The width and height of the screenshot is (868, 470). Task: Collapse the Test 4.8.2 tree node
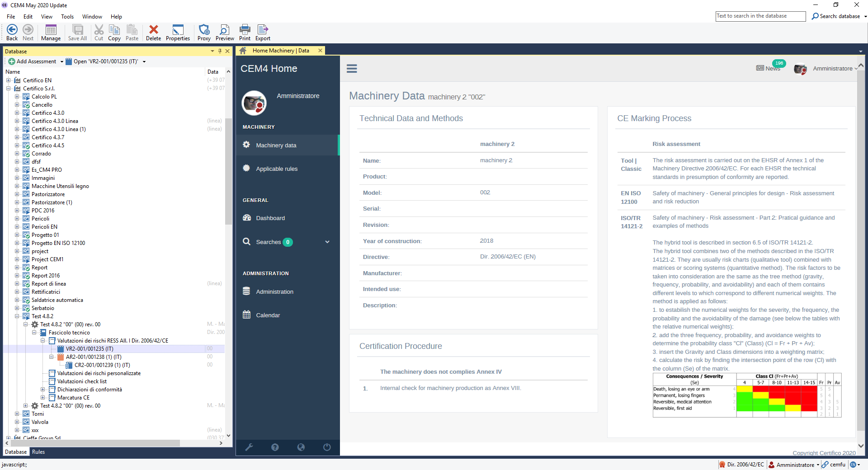click(x=17, y=316)
